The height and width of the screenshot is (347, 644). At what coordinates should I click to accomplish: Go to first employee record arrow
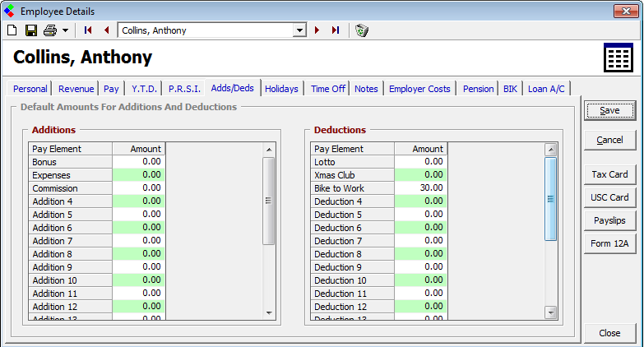[88, 30]
